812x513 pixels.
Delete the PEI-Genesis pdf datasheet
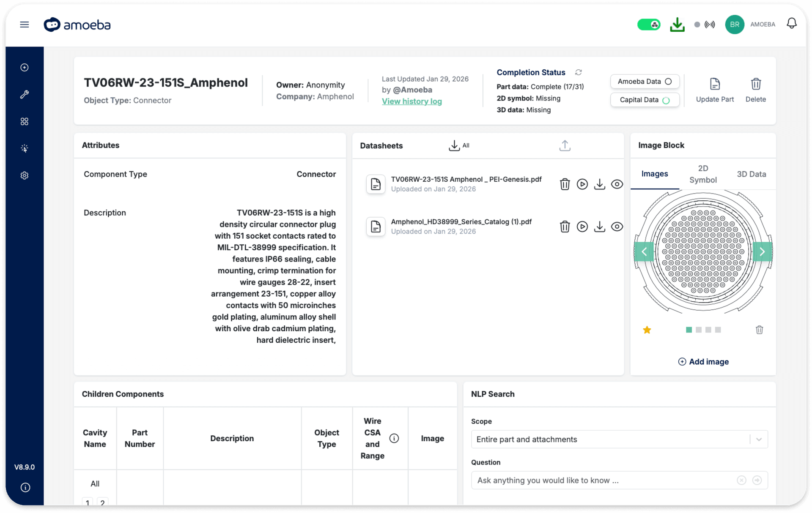point(565,184)
